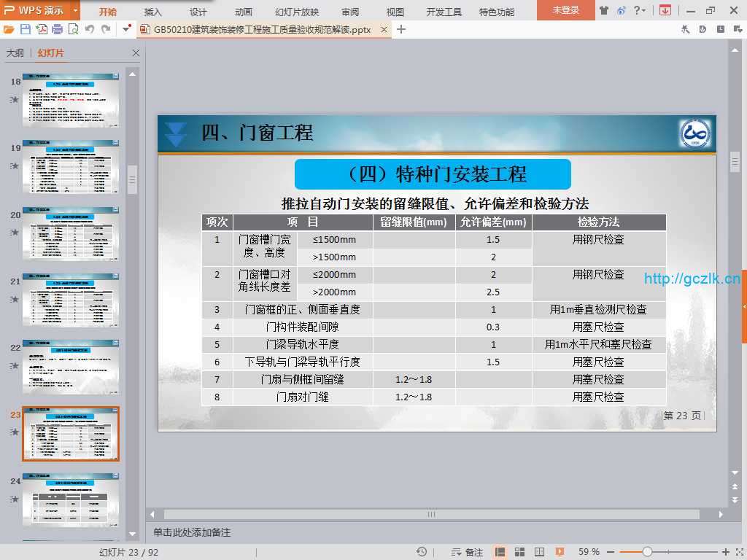Click the Export to PDF icon

42,29
